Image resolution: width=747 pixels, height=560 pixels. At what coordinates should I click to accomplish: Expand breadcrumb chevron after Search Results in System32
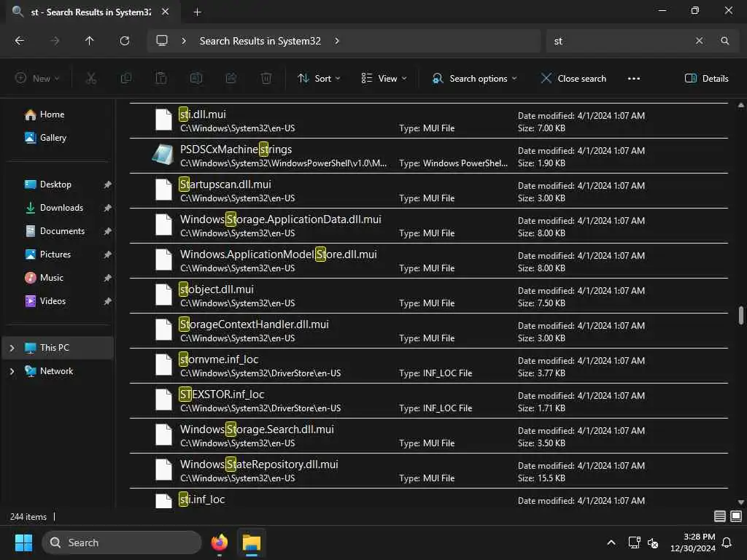(x=337, y=41)
